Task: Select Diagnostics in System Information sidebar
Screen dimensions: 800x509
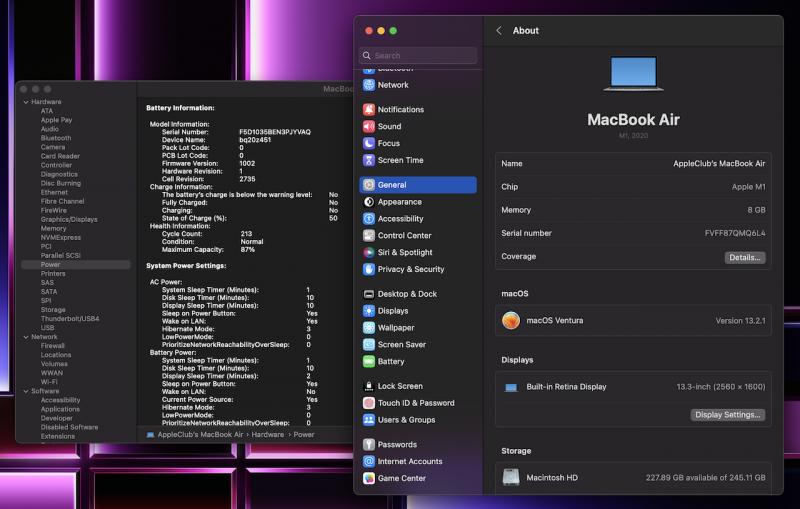Action: 59,174
